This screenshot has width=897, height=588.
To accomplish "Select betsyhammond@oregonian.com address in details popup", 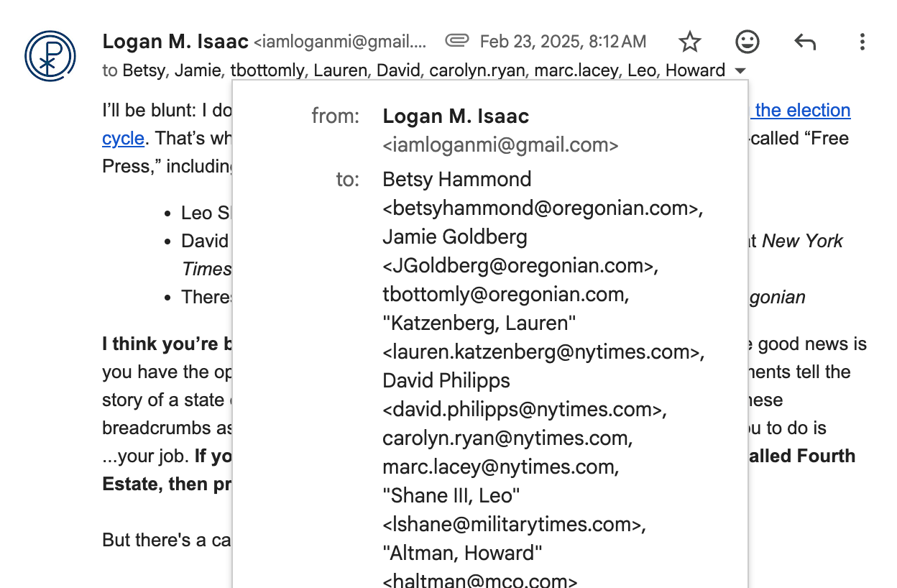I will tap(543, 208).
